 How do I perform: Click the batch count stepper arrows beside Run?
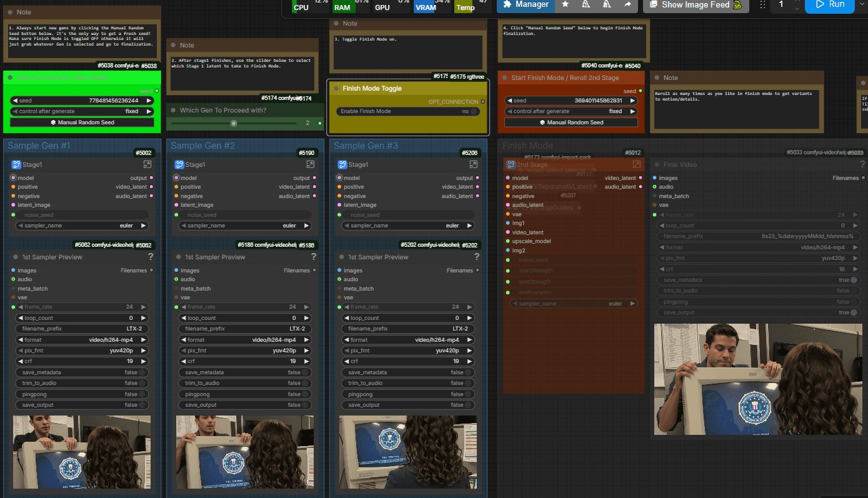click(797, 5)
